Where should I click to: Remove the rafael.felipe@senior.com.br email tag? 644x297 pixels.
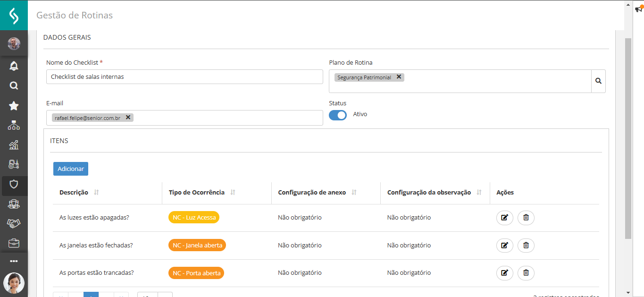[128, 117]
